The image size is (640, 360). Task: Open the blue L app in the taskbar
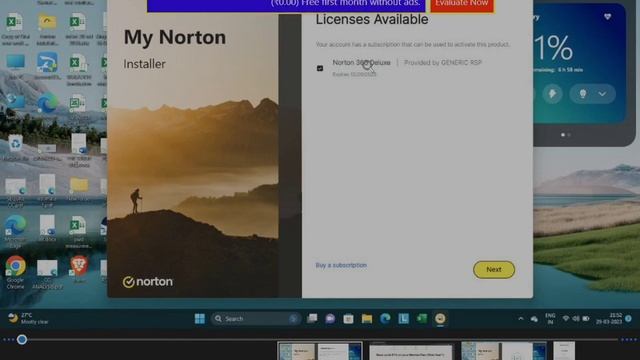(403, 319)
